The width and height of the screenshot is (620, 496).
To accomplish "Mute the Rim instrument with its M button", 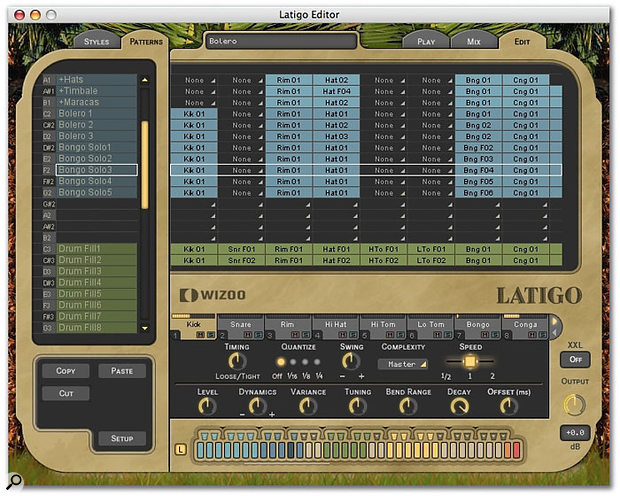I will coord(295,335).
